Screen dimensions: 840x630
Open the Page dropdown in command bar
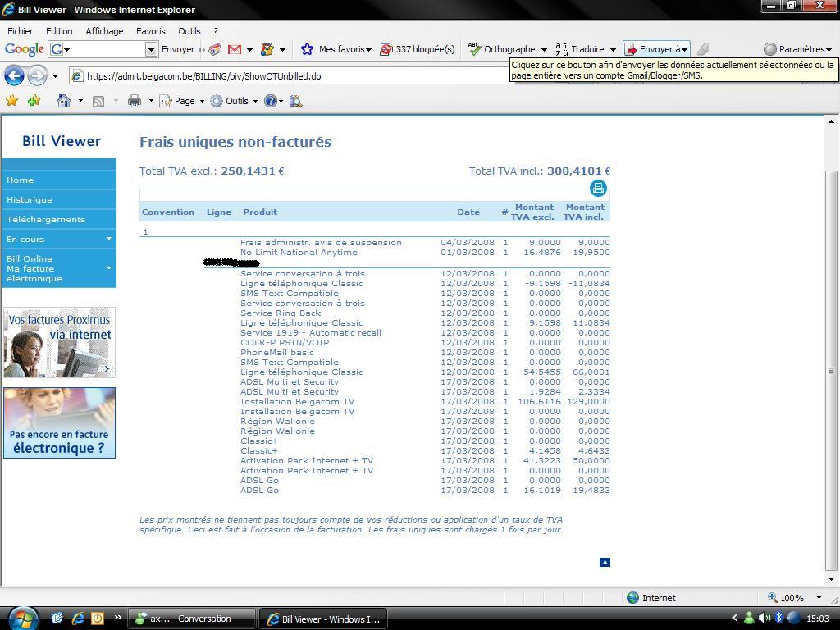tap(182, 101)
